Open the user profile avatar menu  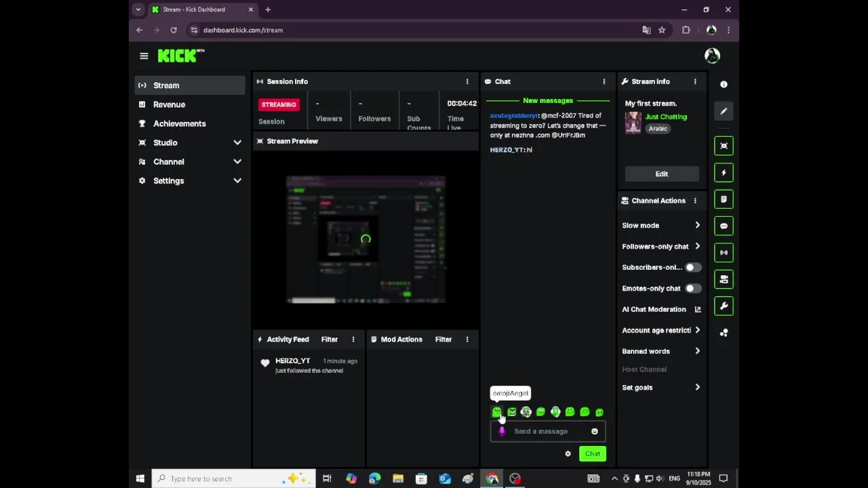[712, 56]
